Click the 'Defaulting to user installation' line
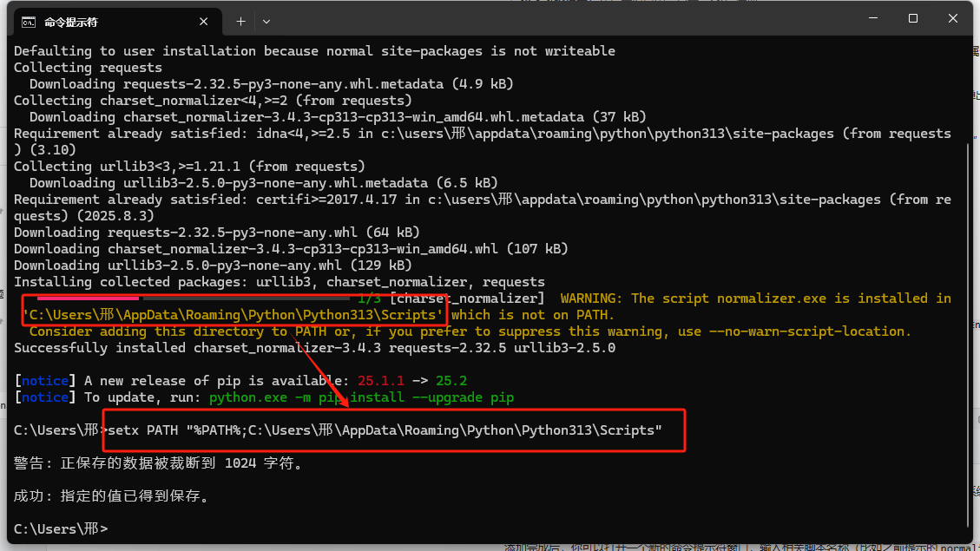 coord(314,51)
